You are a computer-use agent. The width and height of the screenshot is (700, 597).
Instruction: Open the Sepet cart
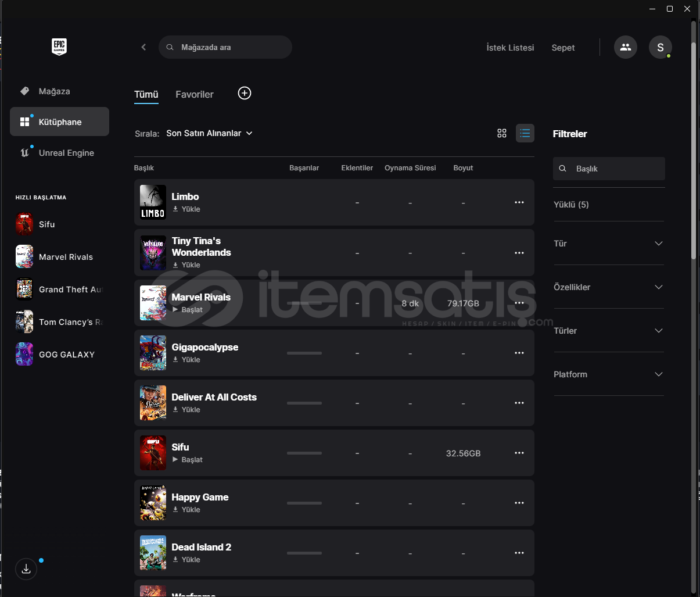(x=563, y=48)
